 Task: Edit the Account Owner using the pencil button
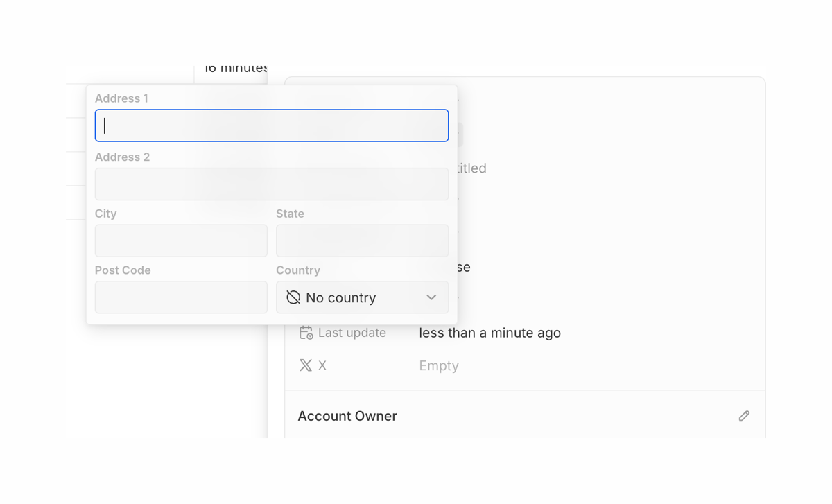pyautogui.click(x=744, y=415)
